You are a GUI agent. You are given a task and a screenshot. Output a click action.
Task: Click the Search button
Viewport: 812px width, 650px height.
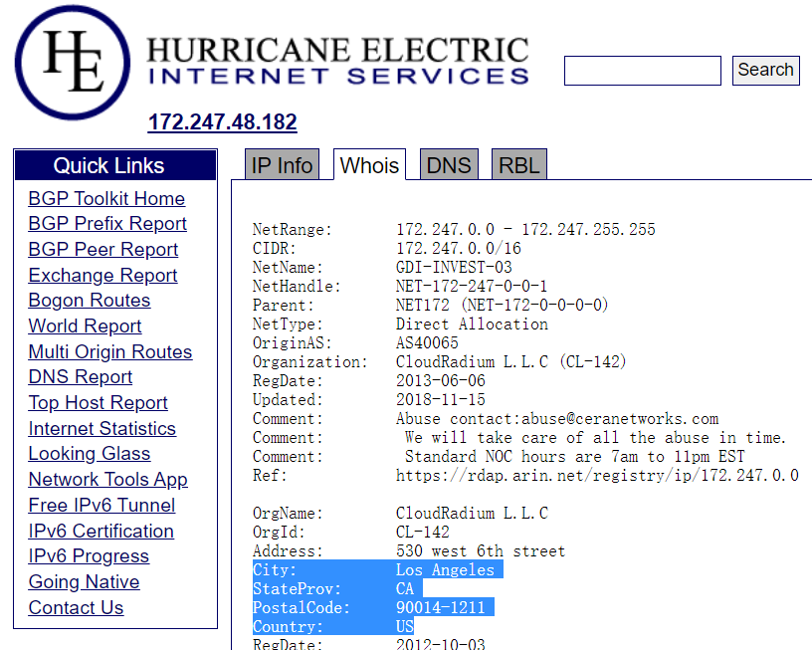(765, 70)
